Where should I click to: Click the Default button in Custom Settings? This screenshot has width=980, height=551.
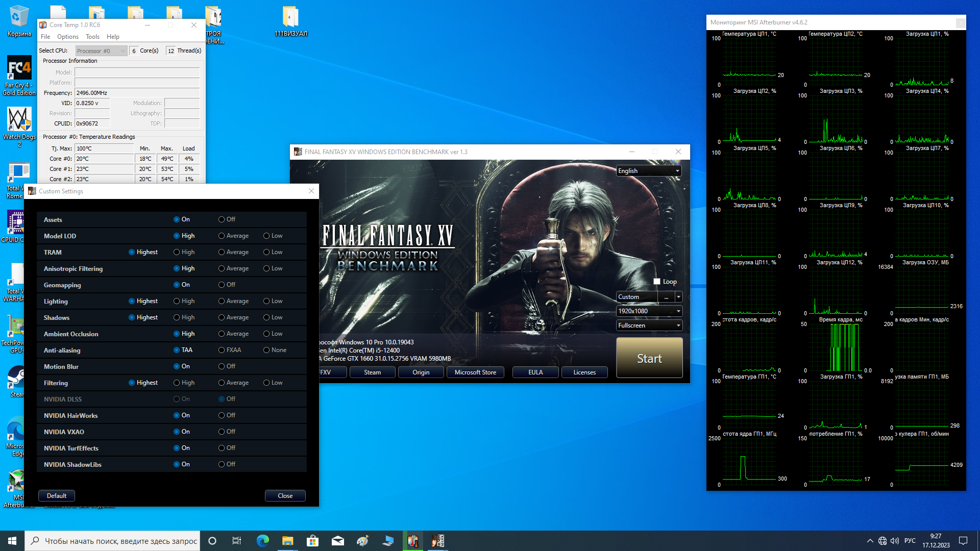click(x=57, y=495)
